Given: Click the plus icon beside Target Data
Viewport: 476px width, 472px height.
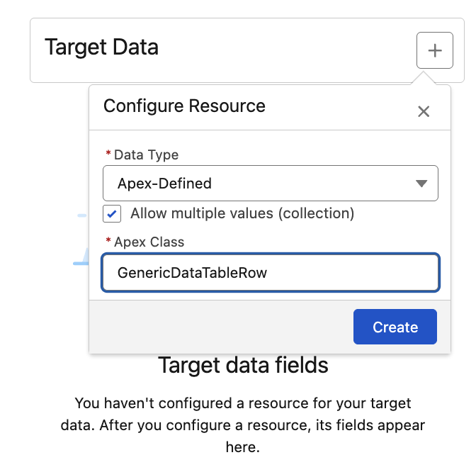Looking at the screenshot, I should point(434,50).
